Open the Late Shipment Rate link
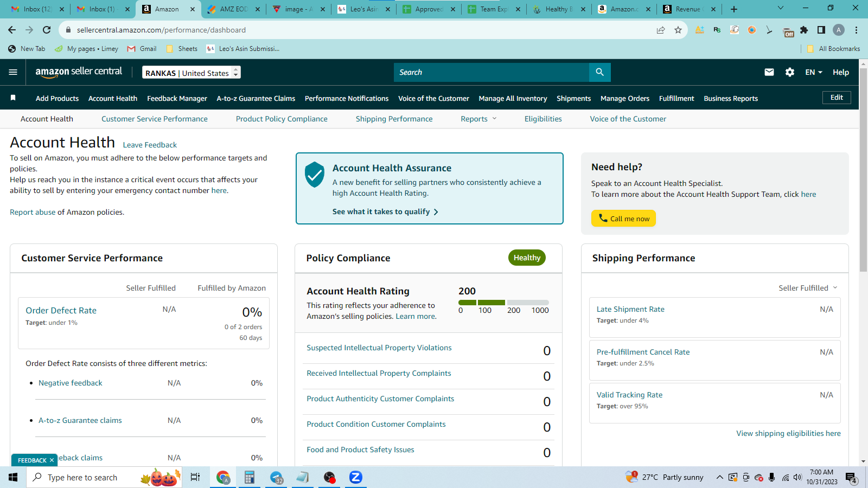The width and height of the screenshot is (868, 488). click(x=630, y=309)
